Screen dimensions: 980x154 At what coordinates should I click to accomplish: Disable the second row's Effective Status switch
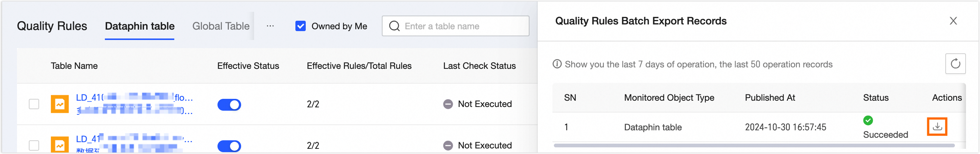(229, 146)
